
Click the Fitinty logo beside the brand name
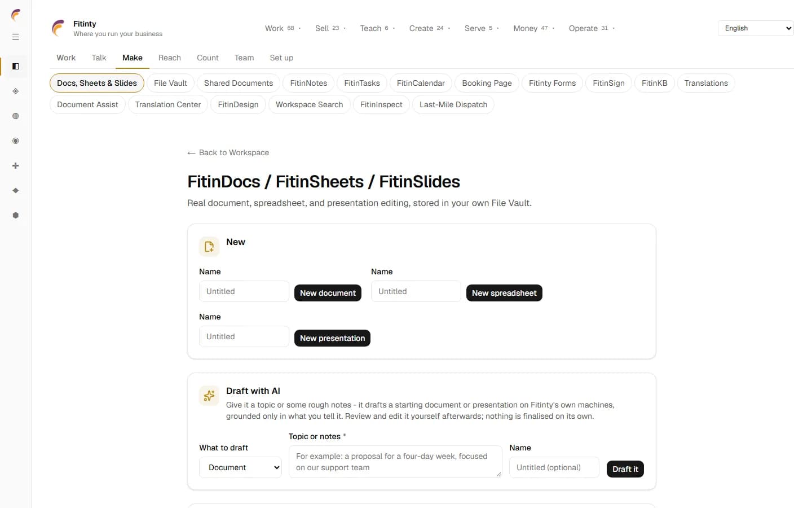[x=58, y=28]
